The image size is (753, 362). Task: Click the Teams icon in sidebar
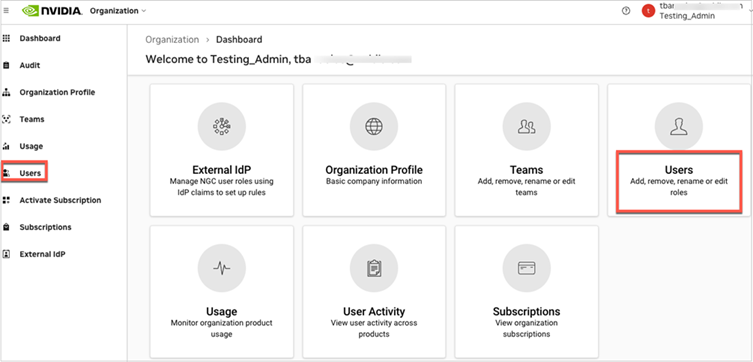[x=7, y=120]
